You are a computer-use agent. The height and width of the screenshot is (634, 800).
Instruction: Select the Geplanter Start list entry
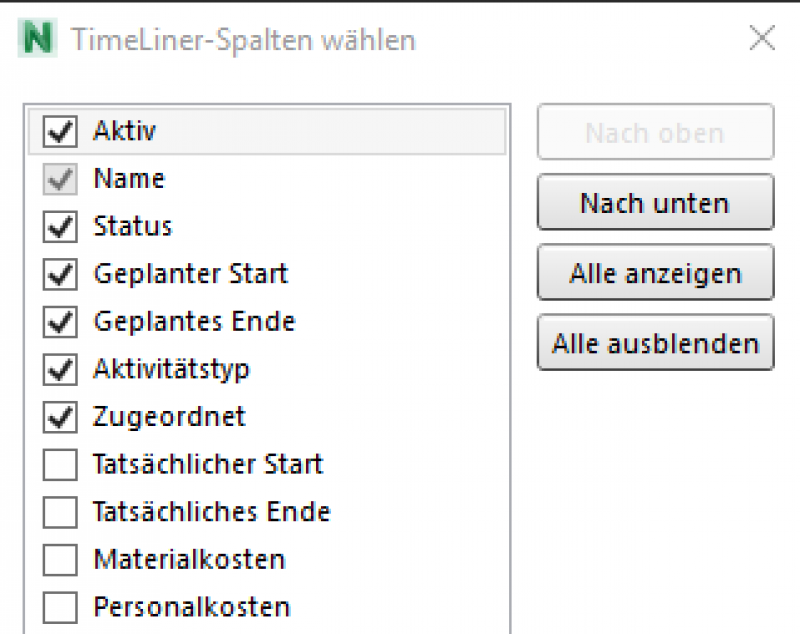tap(191, 273)
